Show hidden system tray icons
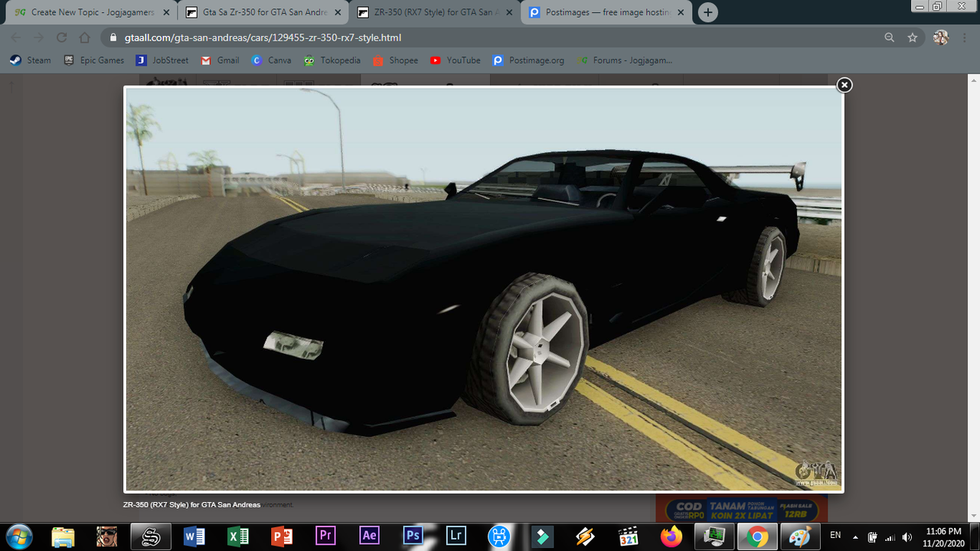The image size is (980, 551). tap(855, 536)
